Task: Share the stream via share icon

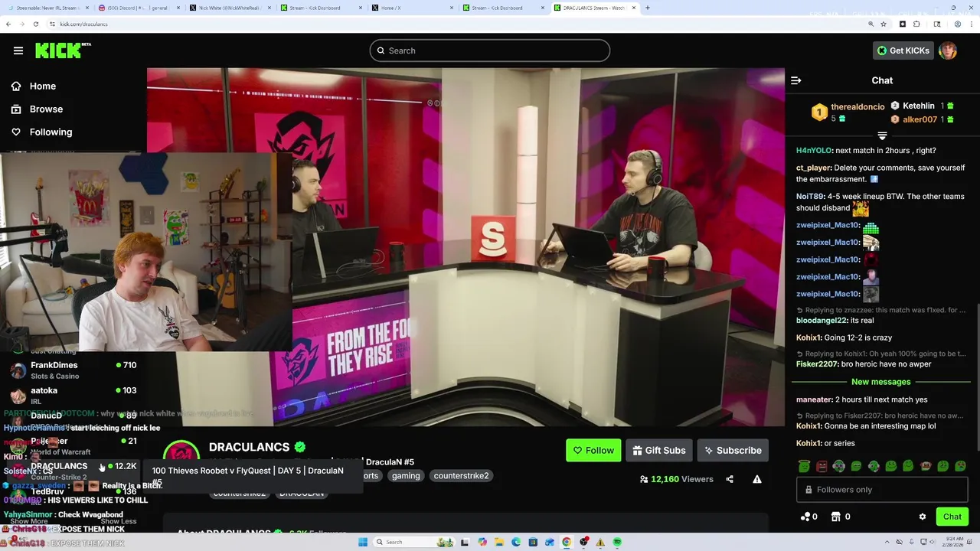Action: [730, 479]
